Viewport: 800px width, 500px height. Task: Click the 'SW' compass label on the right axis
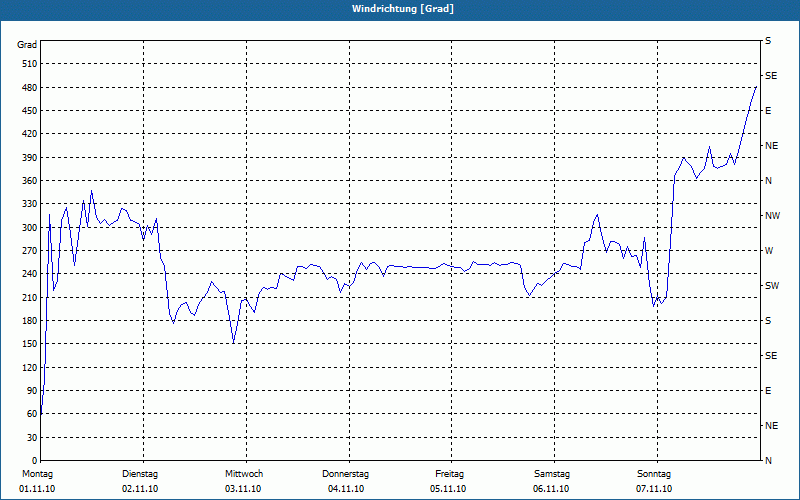click(x=772, y=286)
